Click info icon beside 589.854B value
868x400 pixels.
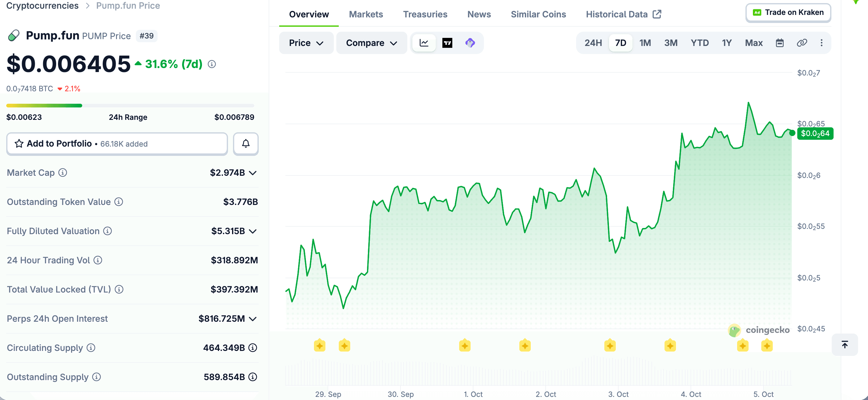[253, 377]
